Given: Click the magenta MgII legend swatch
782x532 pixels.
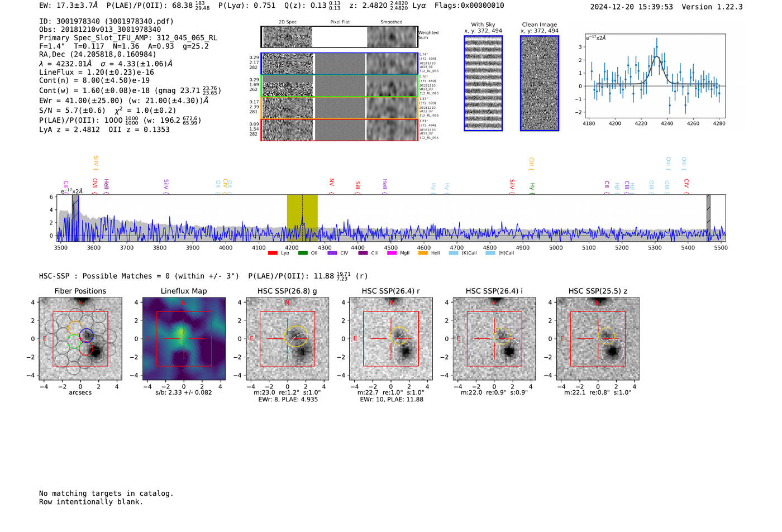Looking at the screenshot, I should pos(392,253).
